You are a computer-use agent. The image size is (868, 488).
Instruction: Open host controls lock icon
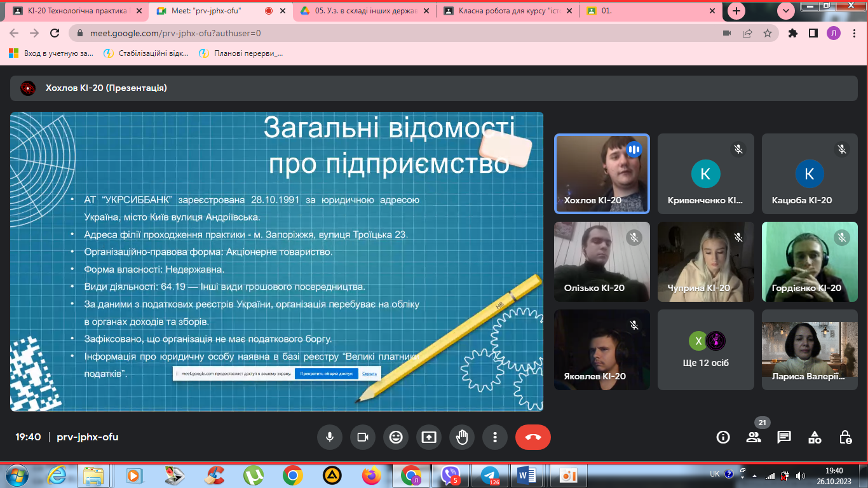point(845,437)
